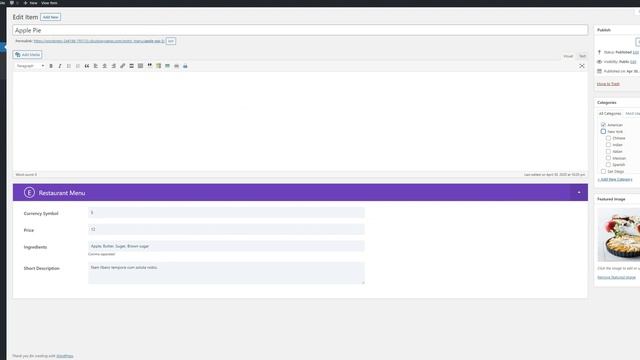Toggle the American category checkbox
This screenshot has width=640, height=360.
pos(603,124)
